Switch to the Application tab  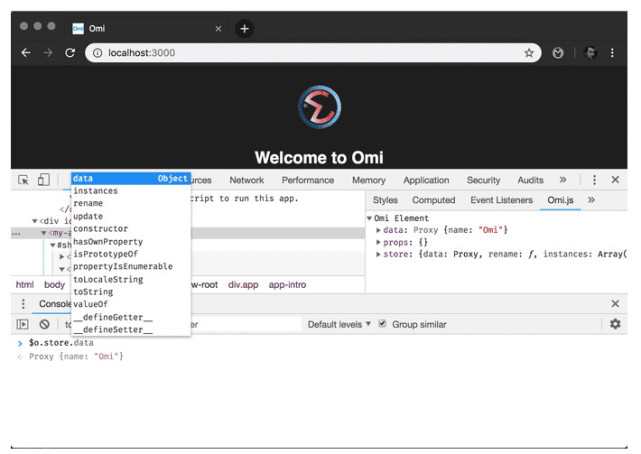point(426,180)
